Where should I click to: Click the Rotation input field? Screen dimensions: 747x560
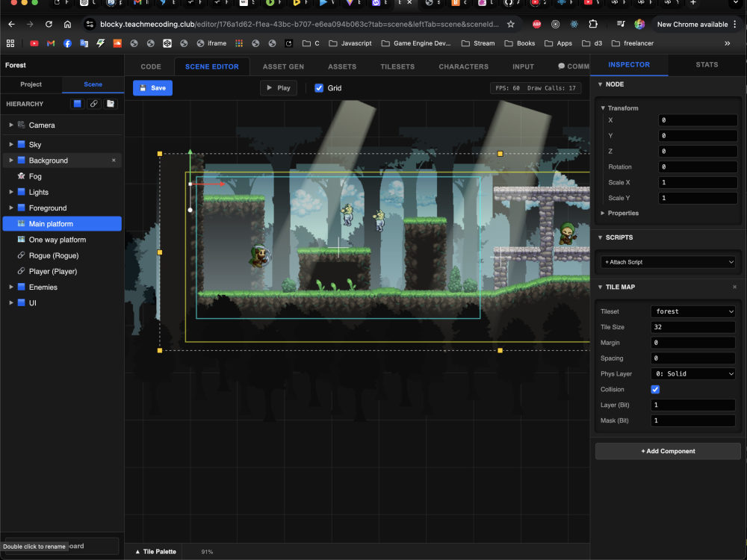[698, 167]
